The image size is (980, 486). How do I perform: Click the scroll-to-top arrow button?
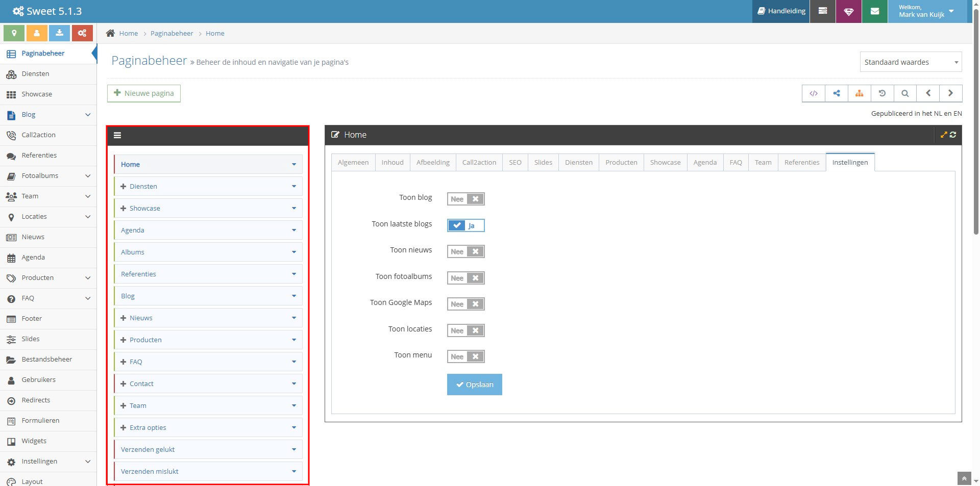click(x=964, y=478)
